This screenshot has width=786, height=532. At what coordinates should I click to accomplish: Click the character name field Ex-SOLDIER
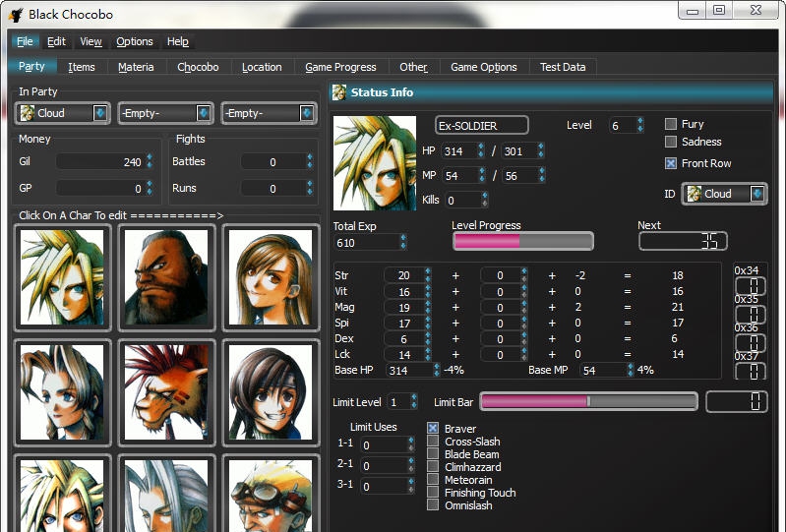tap(482, 126)
